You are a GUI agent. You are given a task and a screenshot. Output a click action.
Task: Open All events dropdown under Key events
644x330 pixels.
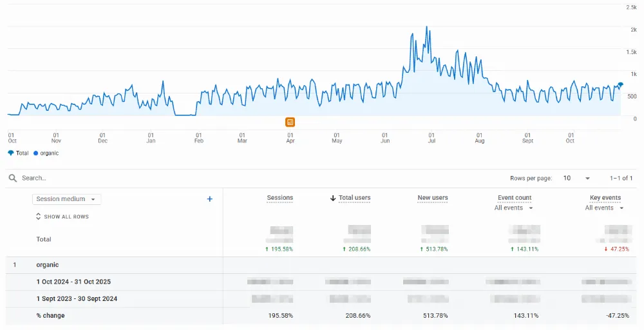coord(605,208)
